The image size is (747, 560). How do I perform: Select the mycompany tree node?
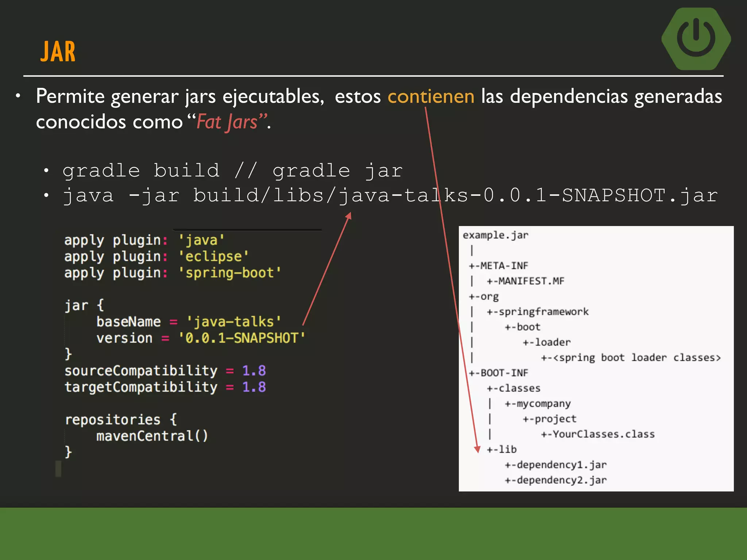(x=538, y=404)
